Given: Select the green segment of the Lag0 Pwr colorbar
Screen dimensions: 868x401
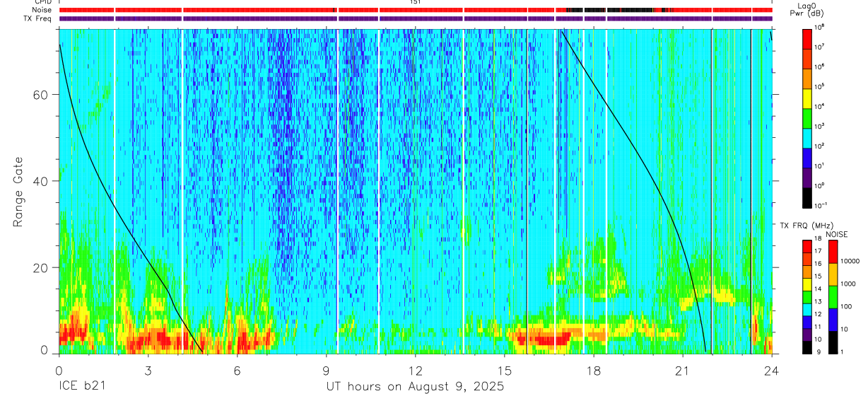Looking at the screenshot, I should [808, 117].
